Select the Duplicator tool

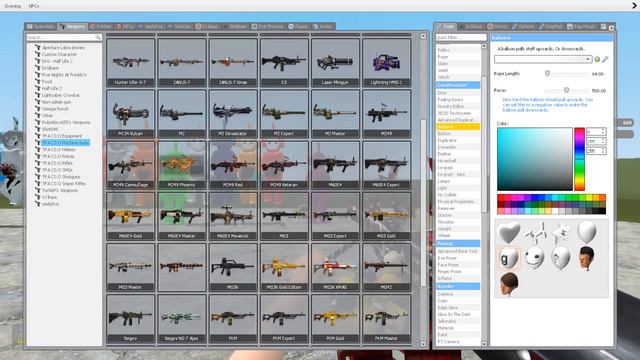click(458, 140)
